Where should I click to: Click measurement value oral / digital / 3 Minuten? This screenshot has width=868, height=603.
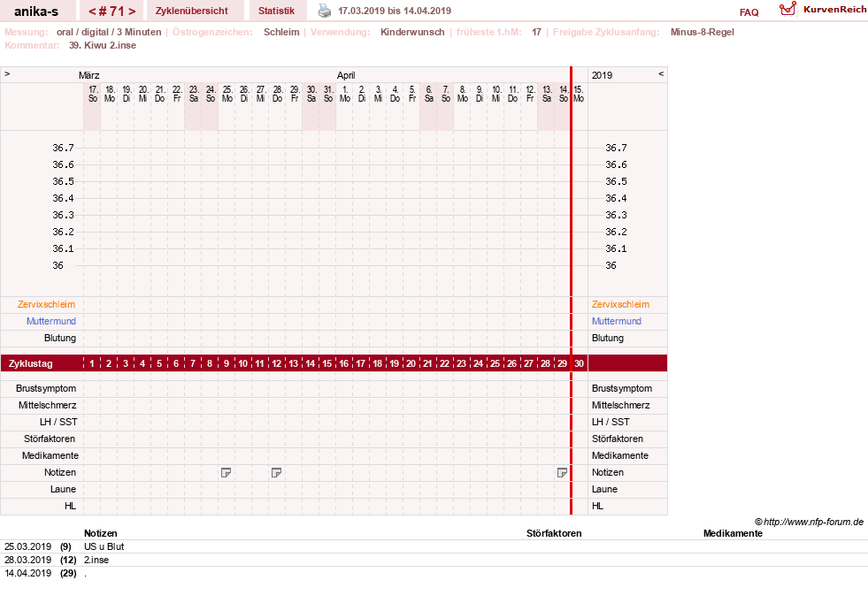click(109, 32)
